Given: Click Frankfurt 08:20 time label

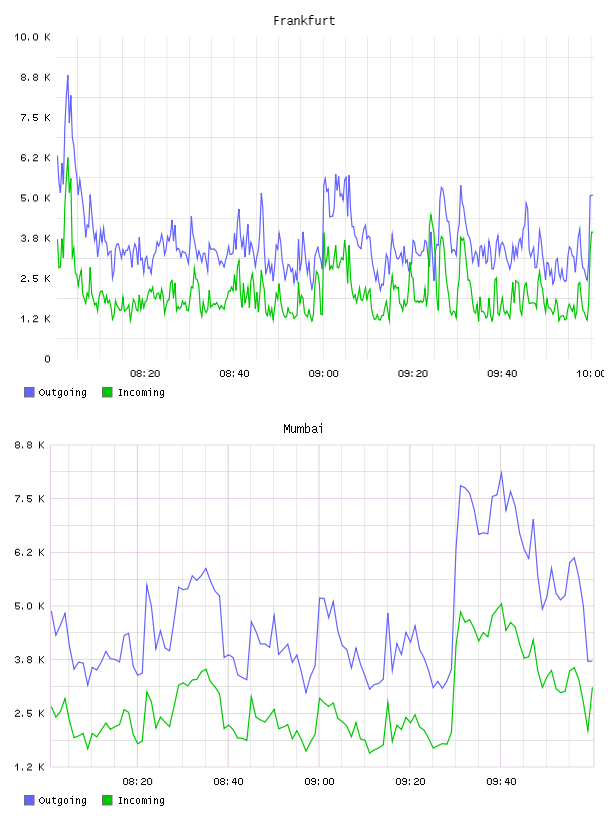Looking at the screenshot, I should tap(145, 374).
